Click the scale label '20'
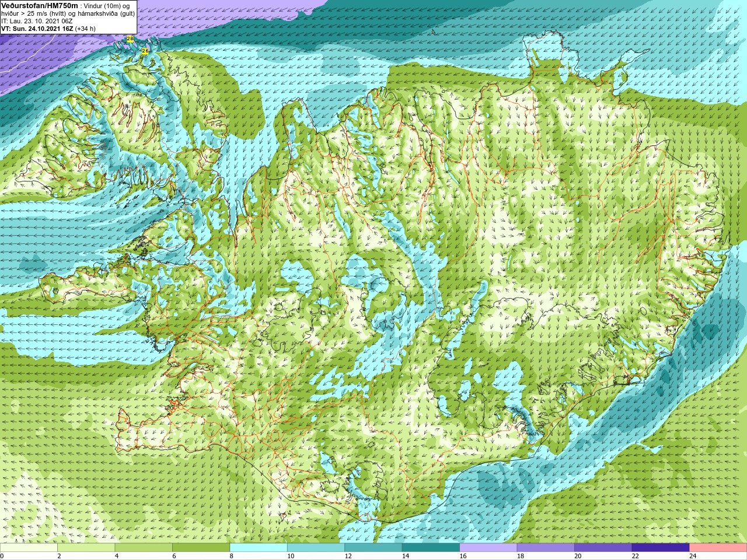The image size is (747, 560). click(578, 556)
